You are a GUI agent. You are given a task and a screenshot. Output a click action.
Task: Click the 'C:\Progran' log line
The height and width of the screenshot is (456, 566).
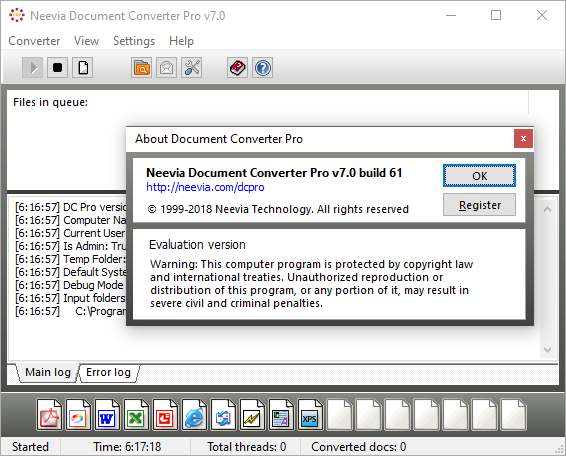(x=70, y=311)
